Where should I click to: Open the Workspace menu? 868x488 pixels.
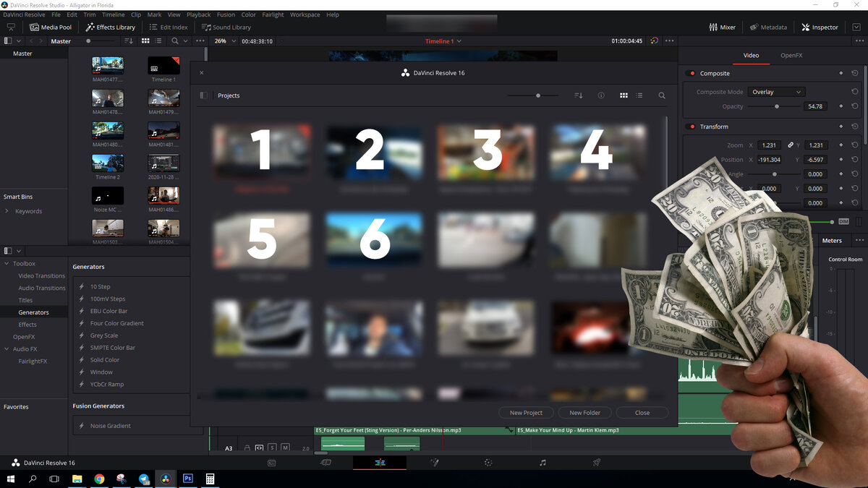coord(305,14)
